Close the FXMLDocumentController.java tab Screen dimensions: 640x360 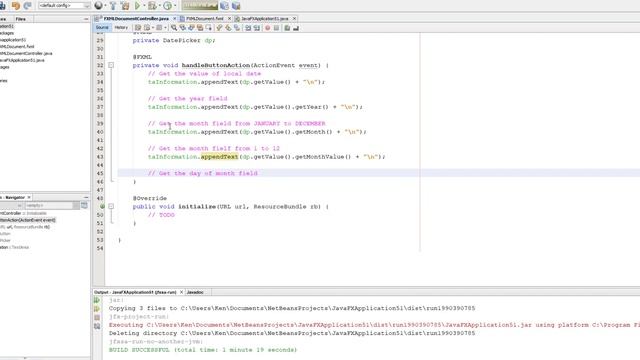175,19
